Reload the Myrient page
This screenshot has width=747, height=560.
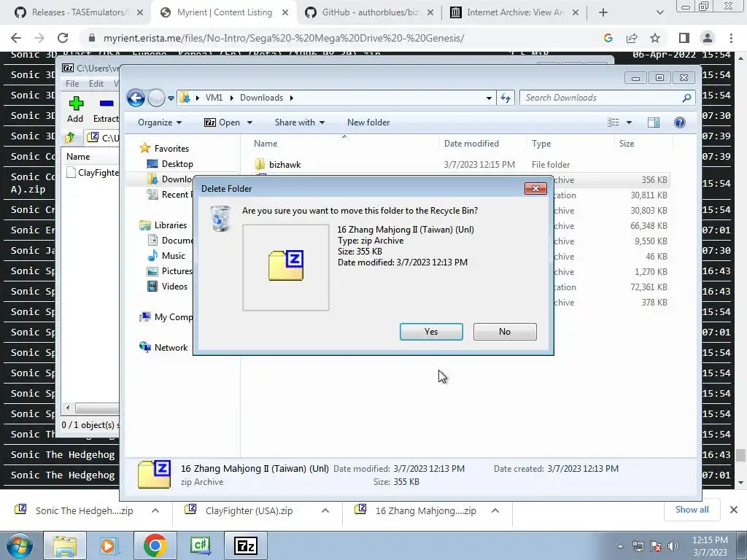[x=63, y=38]
